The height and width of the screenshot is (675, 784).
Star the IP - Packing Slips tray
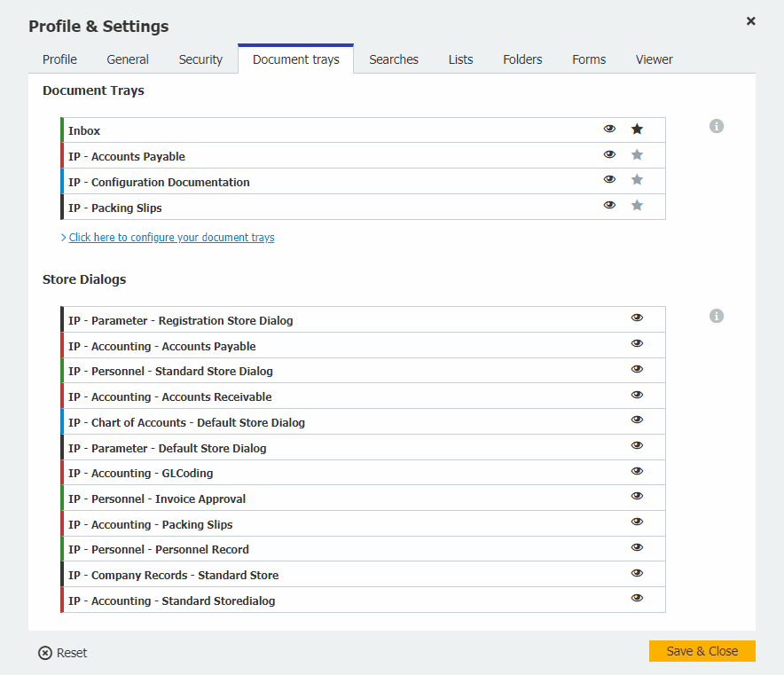(x=637, y=206)
